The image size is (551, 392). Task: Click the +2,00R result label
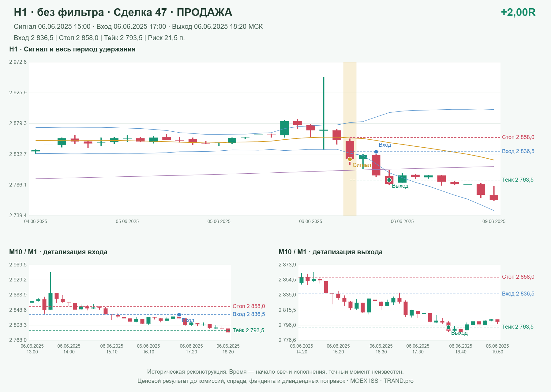click(518, 12)
